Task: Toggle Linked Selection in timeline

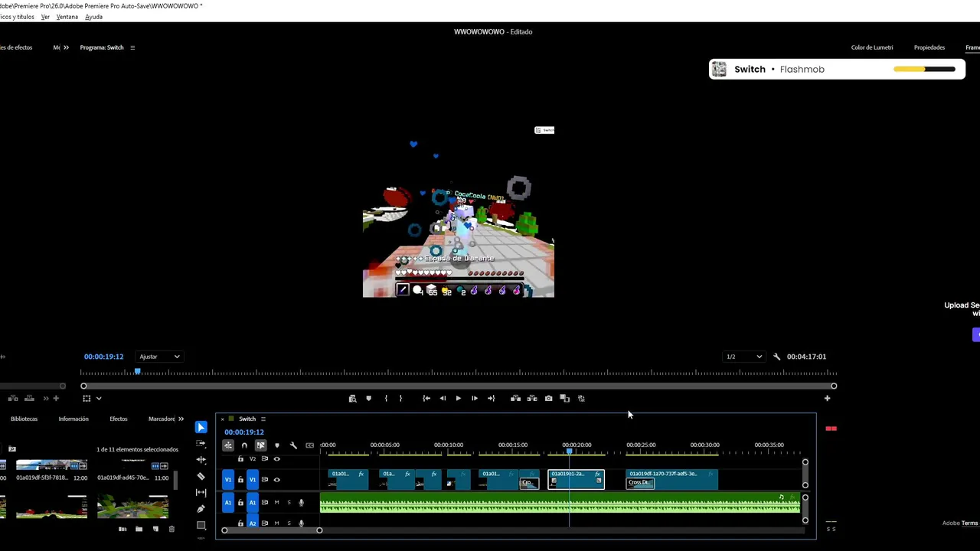Action: (261, 445)
